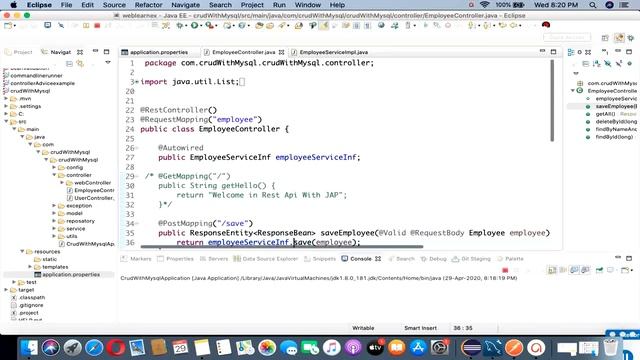Open the Refactor menu
The width and height of the screenshot is (640, 360).
[148, 5]
